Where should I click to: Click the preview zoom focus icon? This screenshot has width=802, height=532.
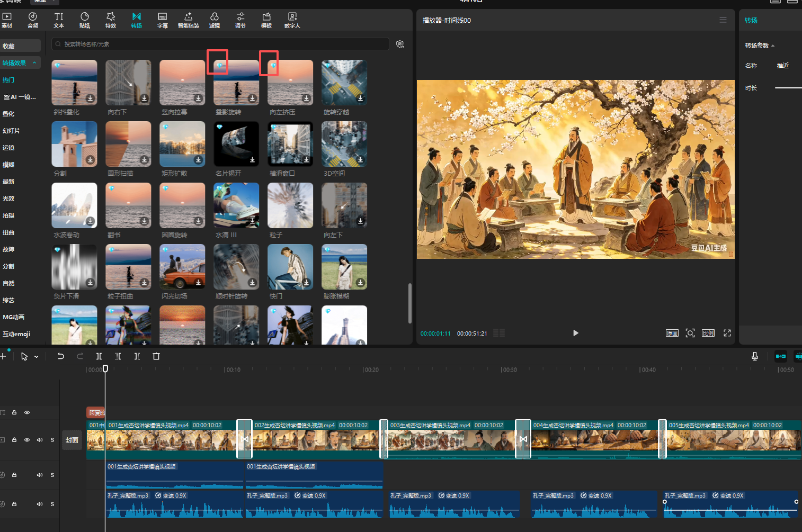[690, 333]
